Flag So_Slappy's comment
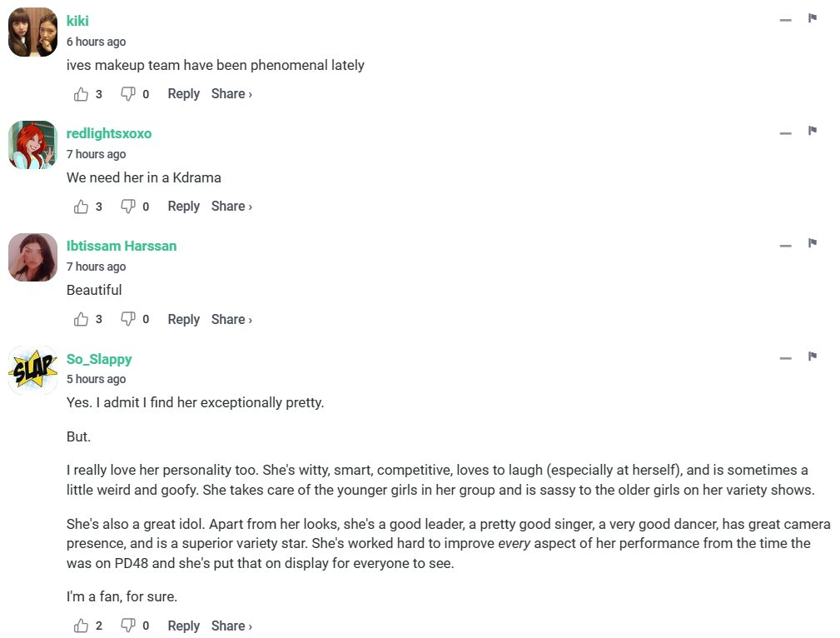The image size is (840, 638). tap(813, 356)
